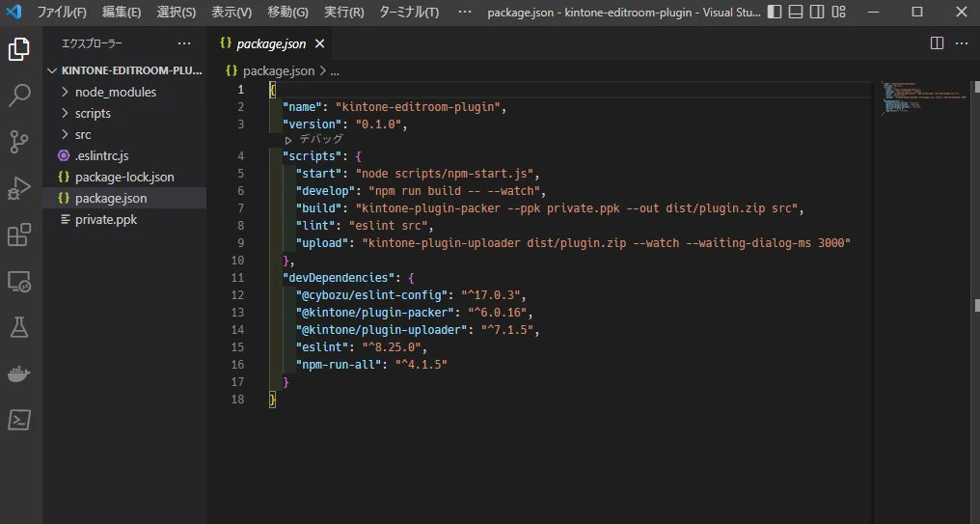Open the Testing flask icon

pyautogui.click(x=18, y=327)
